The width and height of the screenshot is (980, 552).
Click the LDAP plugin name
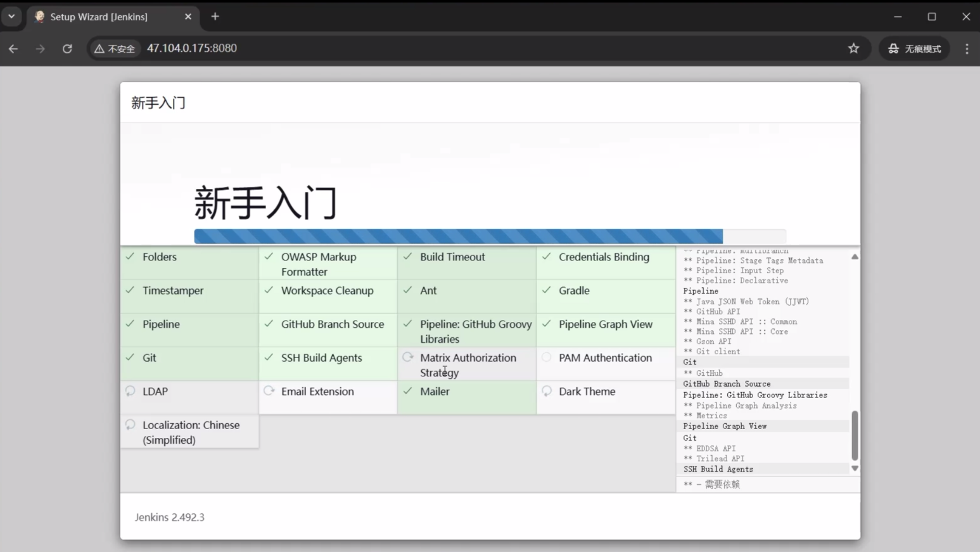pos(155,391)
